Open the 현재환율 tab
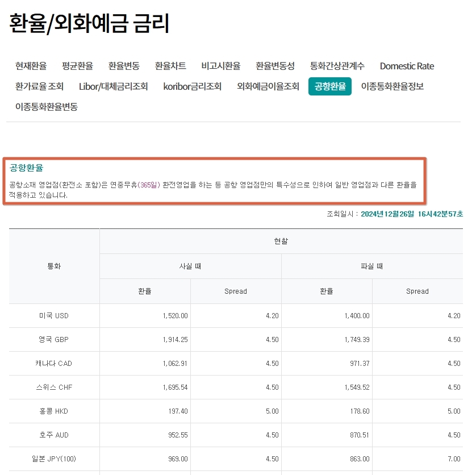This screenshot has width=476, height=475. click(31, 66)
